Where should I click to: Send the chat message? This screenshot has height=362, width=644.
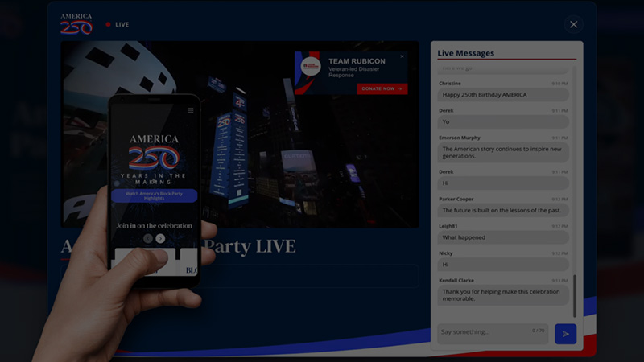click(565, 334)
